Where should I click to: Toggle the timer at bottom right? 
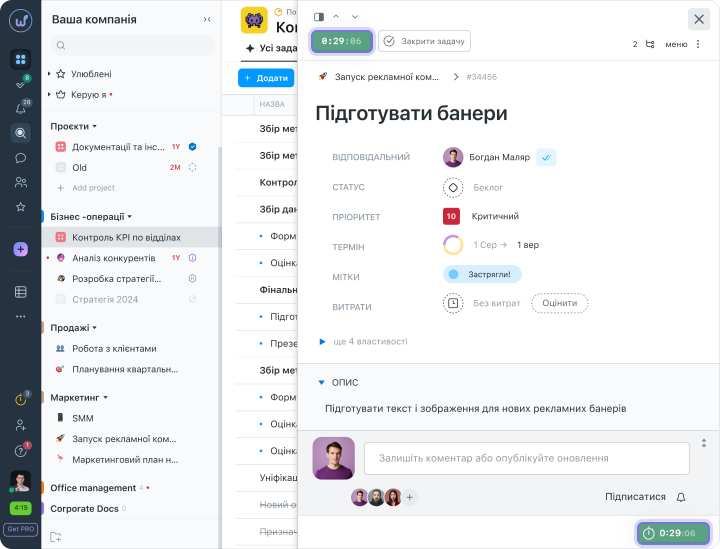673,533
